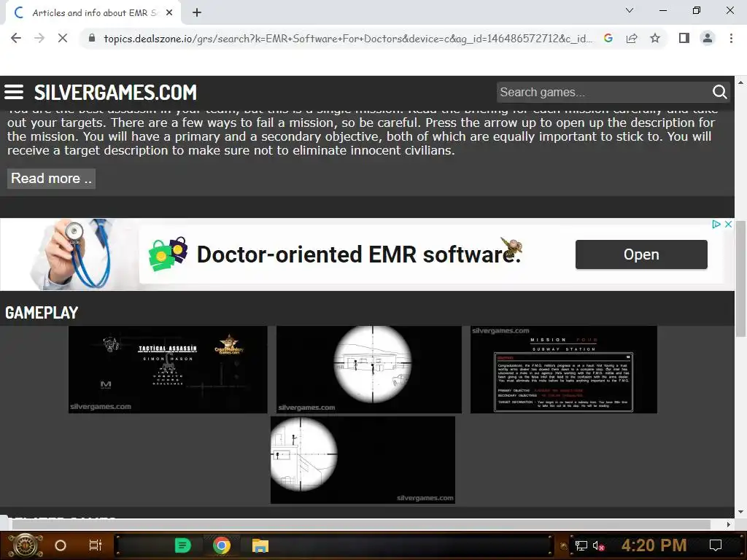Click the GAMEPLAY heading
The height and width of the screenshot is (560, 747).
pyautogui.click(x=42, y=312)
